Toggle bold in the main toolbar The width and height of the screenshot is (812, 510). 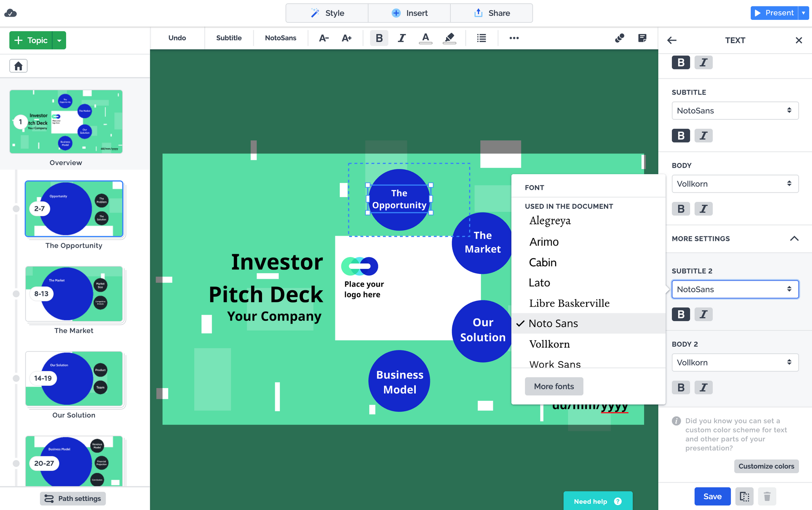(379, 38)
